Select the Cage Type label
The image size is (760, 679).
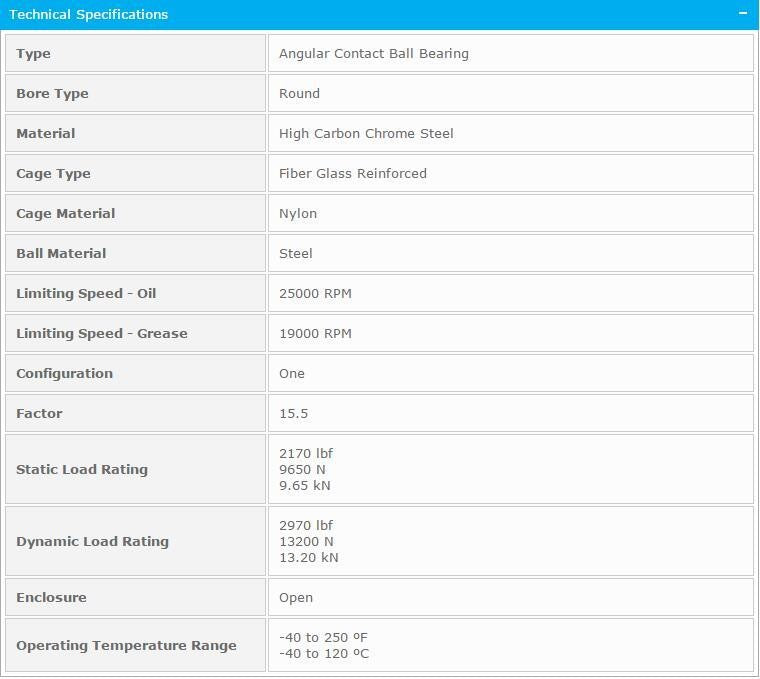tap(53, 174)
